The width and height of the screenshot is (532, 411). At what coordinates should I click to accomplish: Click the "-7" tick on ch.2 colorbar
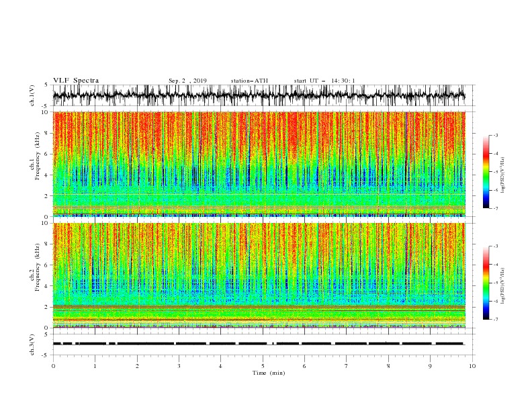[x=496, y=319]
